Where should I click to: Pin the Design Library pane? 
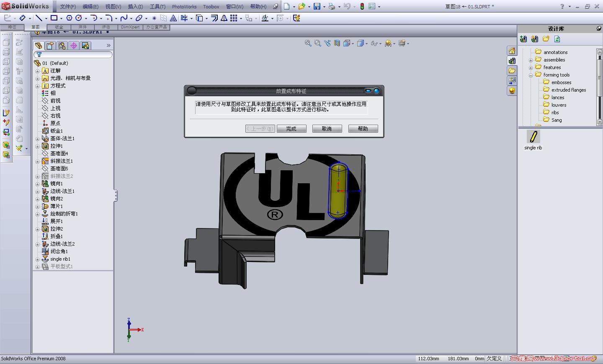[x=599, y=28]
